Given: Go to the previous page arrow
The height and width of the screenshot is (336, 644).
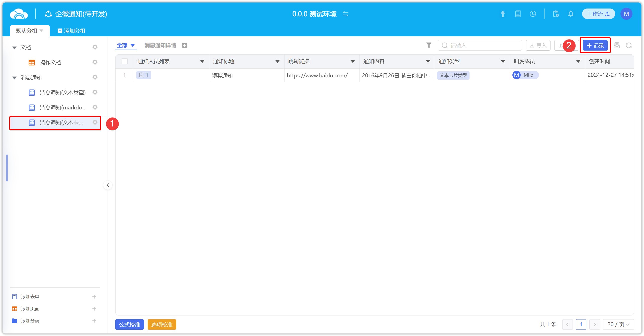Looking at the screenshot, I should click(567, 324).
